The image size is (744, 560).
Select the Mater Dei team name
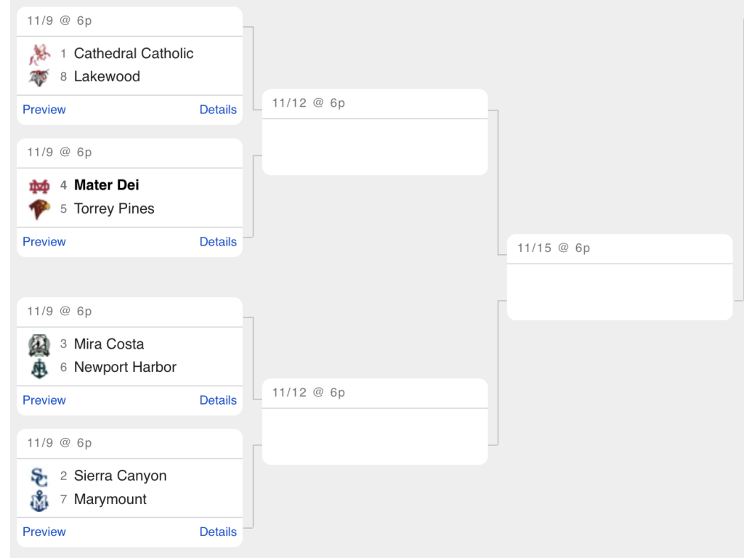[107, 185]
